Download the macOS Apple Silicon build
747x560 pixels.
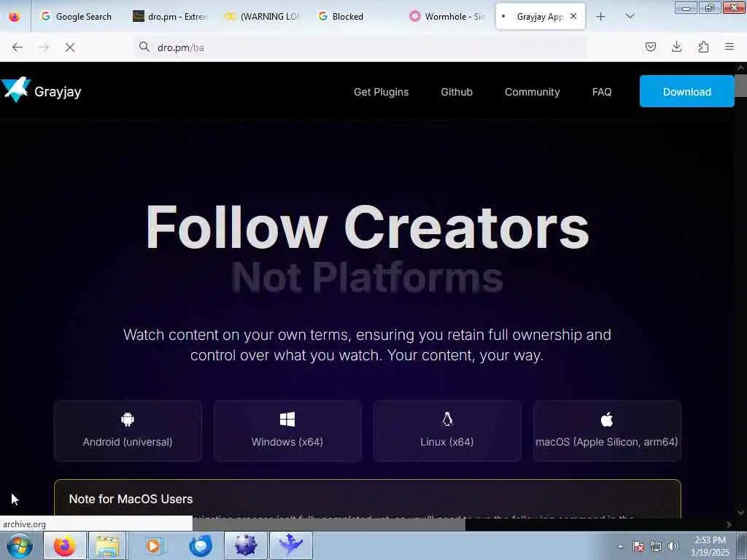pyautogui.click(x=607, y=431)
